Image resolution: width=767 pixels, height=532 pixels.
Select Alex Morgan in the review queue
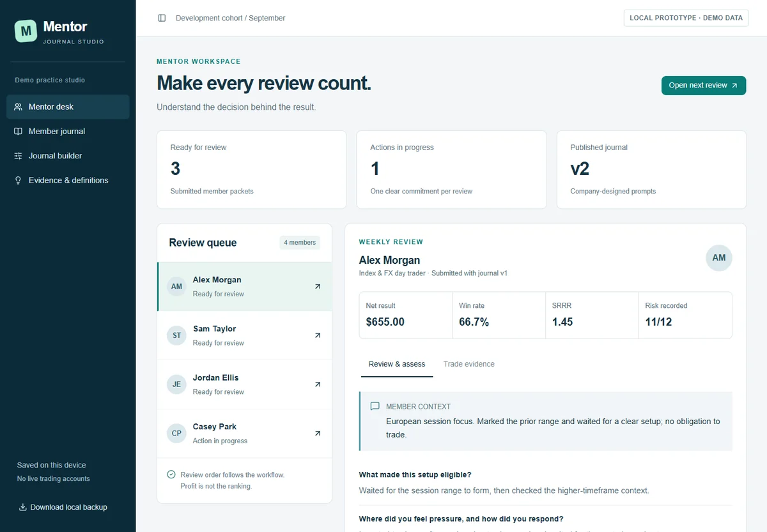click(x=245, y=287)
